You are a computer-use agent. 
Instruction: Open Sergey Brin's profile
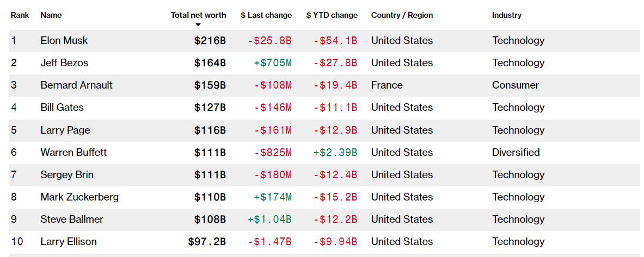point(67,175)
